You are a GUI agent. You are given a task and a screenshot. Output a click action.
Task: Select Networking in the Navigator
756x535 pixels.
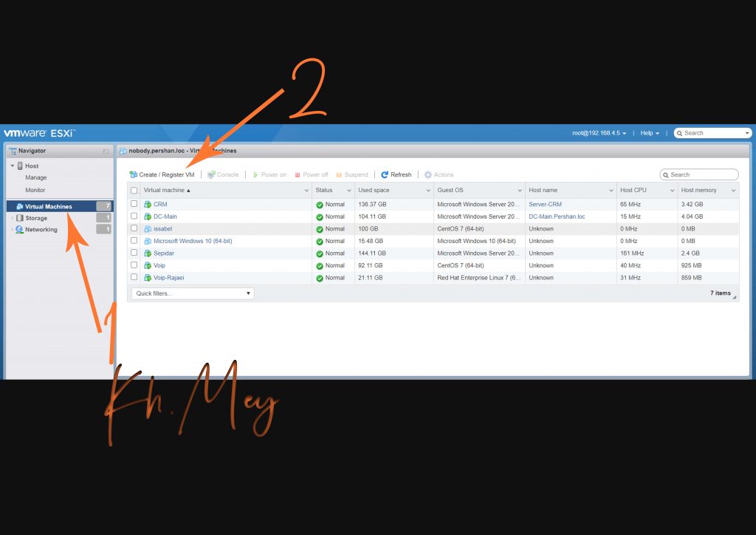[41, 230]
